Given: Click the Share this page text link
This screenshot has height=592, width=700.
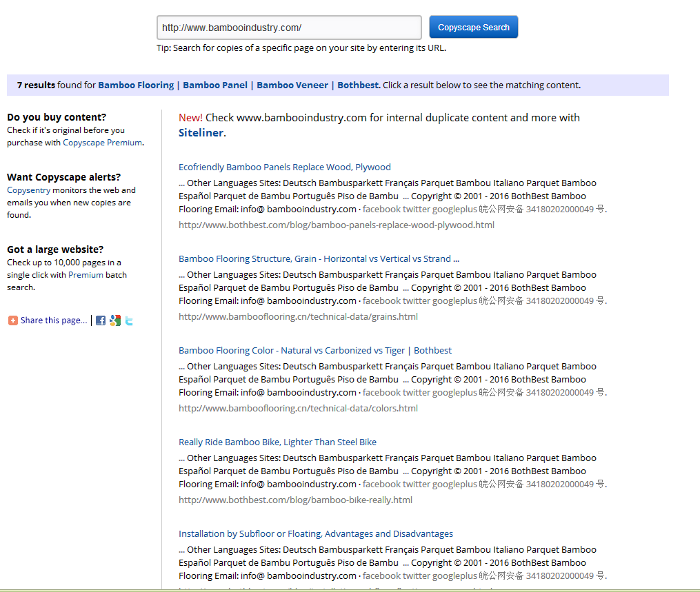Looking at the screenshot, I should click(54, 320).
